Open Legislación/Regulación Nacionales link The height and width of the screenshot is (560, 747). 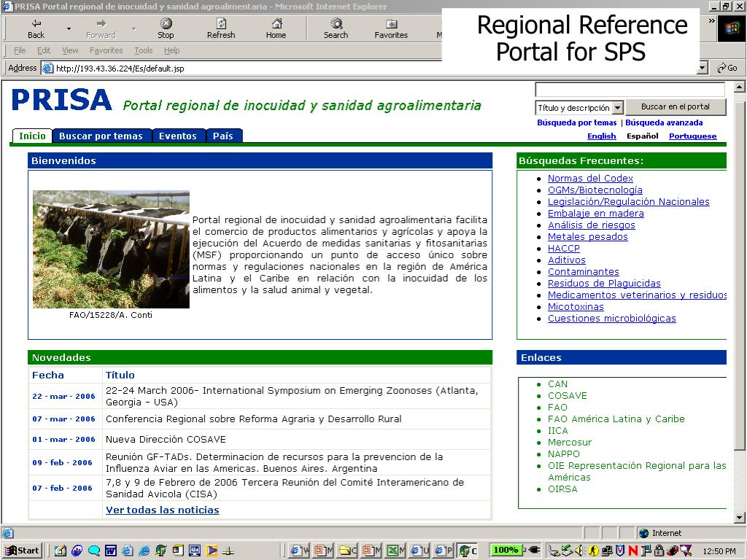coord(628,202)
